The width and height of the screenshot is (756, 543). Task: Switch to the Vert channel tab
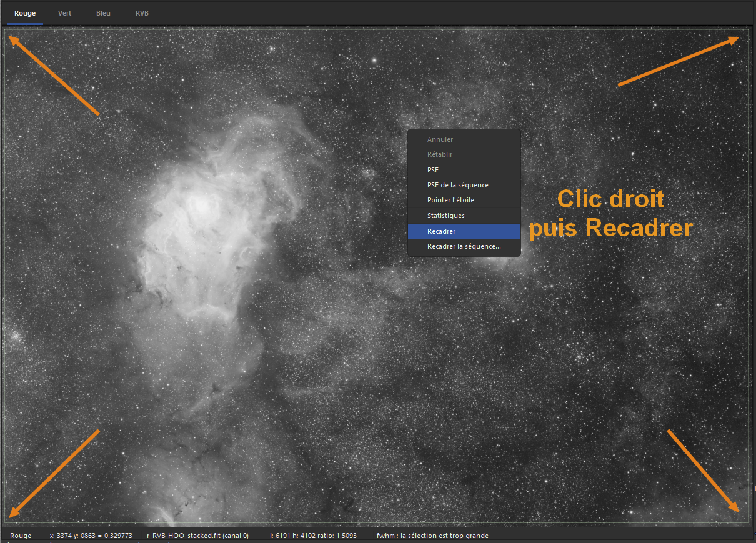click(x=65, y=13)
